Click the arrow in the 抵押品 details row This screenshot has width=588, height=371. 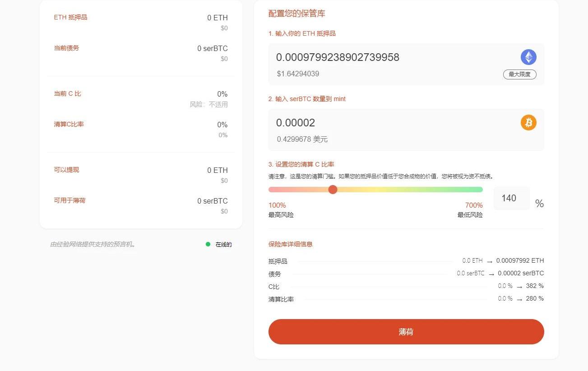pos(489,261)
